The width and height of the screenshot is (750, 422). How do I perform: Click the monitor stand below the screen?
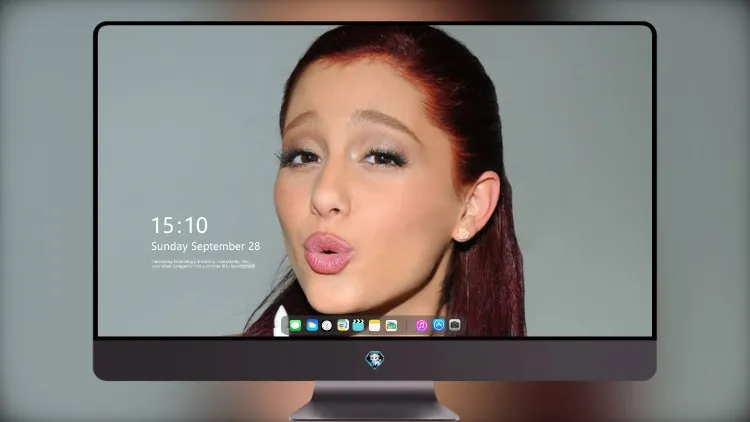(x=374, y=401)
